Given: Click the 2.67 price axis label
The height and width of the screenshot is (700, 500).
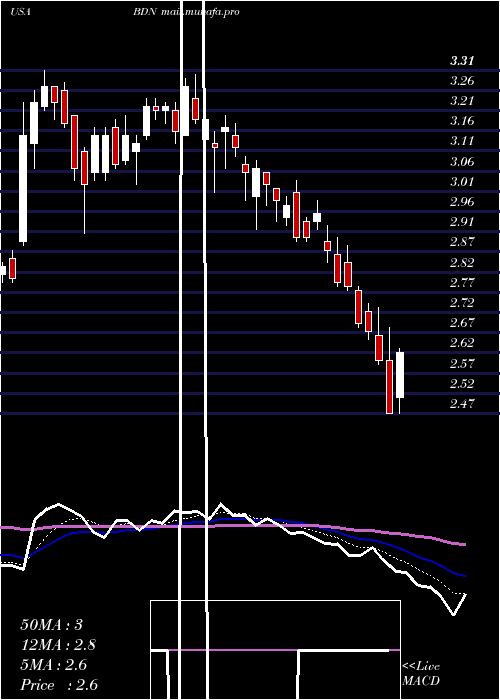Looking at the screenshot, I should pyautogui.click(x=462, y=323).
